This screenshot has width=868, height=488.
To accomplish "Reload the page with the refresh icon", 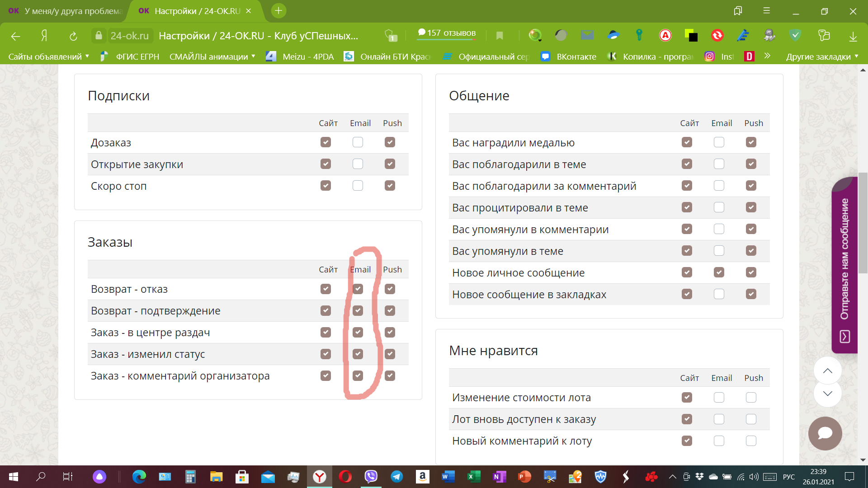I will [73, 36].
